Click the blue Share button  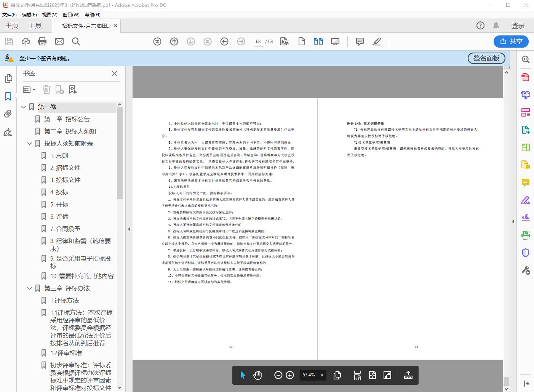tap(511, 42)
